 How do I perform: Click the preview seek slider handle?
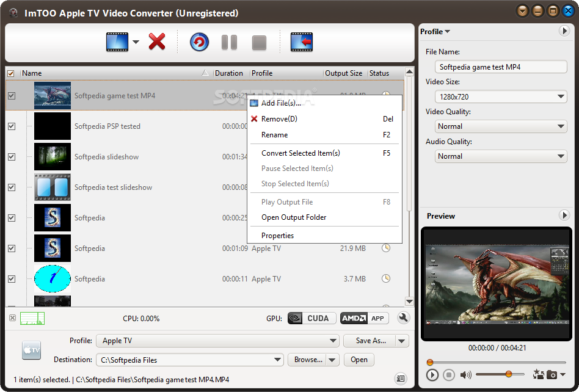(x=430, y=363)
